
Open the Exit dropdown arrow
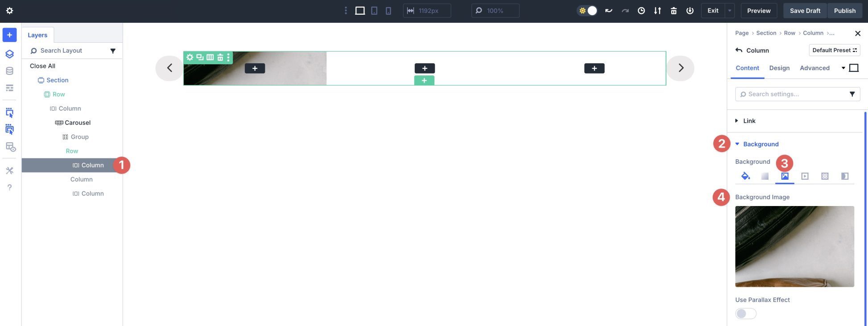tap(730, 11)
